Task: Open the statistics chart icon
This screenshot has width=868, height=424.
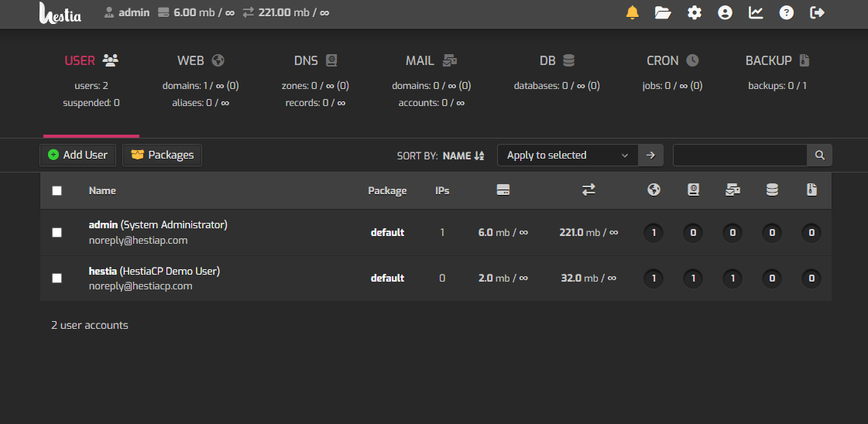Action: (x=756, y=12)
